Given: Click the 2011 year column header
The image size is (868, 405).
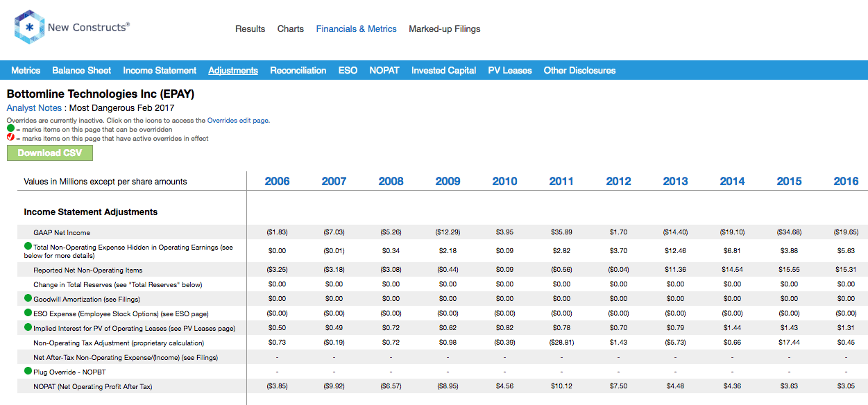Looking at the screenshot, I should pyautogui.click(x=562, y=181).
